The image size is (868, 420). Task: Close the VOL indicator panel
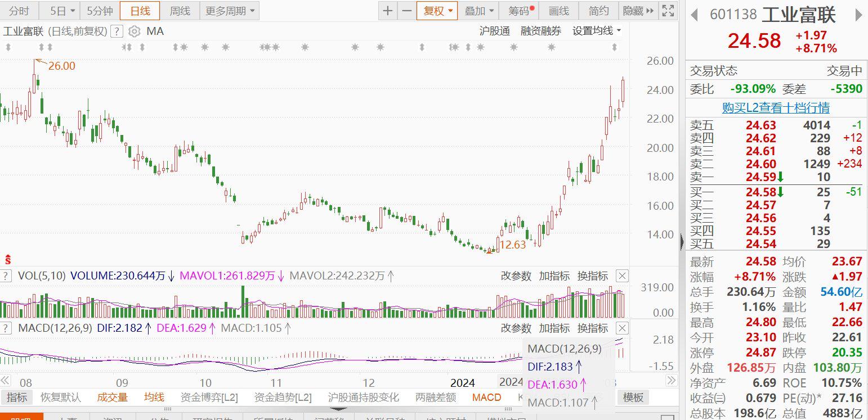(x=622, y=276)
